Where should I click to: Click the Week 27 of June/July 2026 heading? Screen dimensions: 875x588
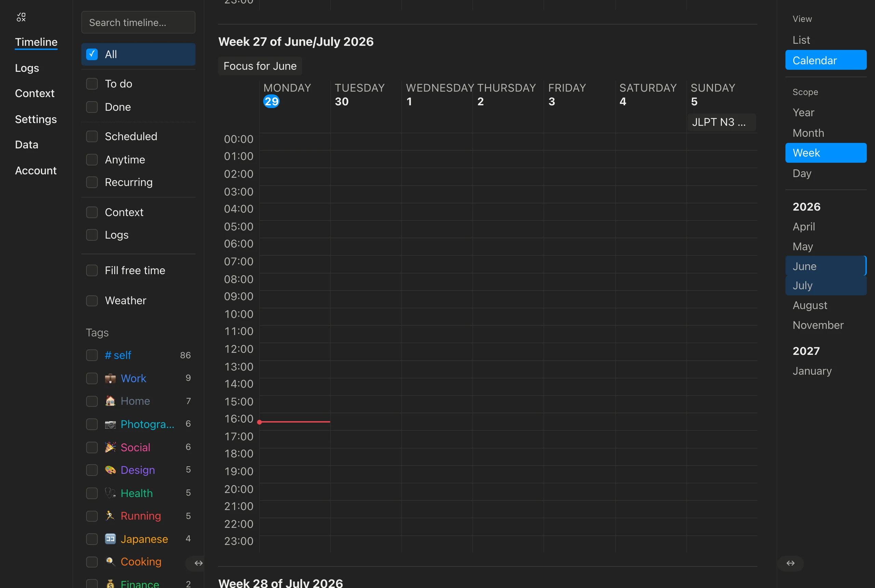[296, 42]
